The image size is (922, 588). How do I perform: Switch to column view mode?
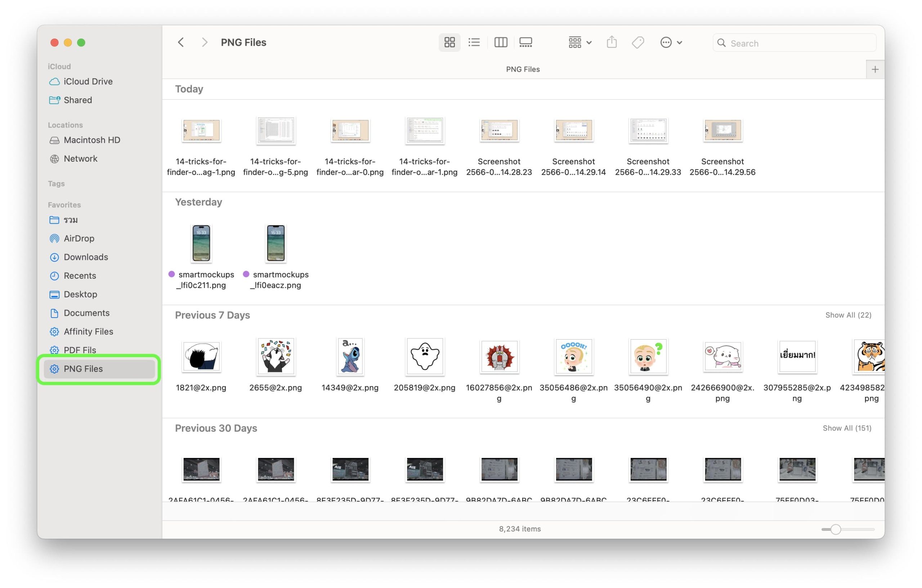coord(501,42)
